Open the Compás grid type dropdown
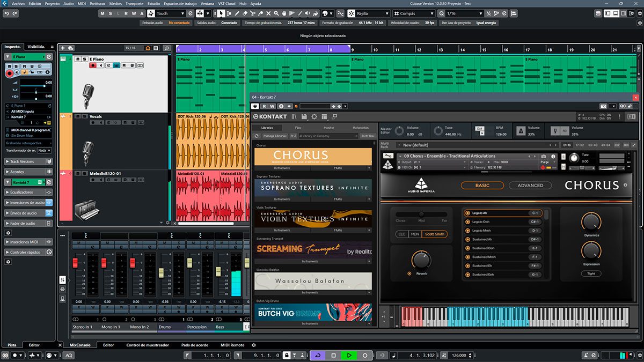Screen dimensions: 644x362 pyautogui.click(x=415, y=13)
